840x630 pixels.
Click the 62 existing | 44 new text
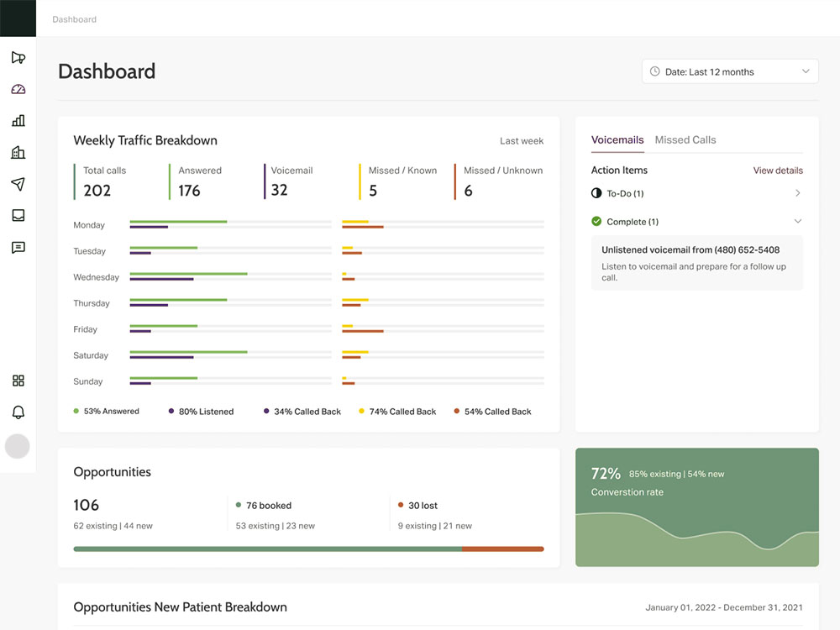tap(113, 526)
